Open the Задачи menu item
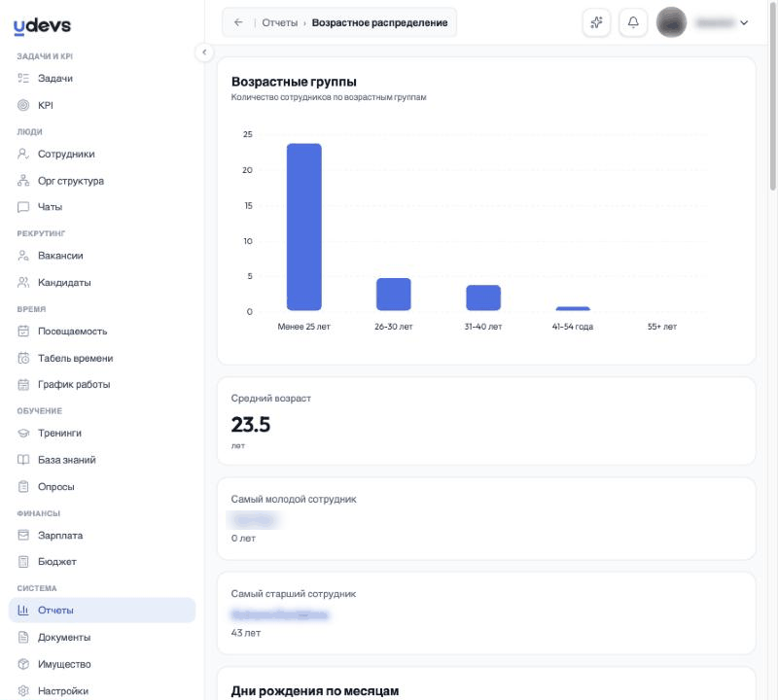The width and height of the screenshot is (778, 700). tap(102, 78)
